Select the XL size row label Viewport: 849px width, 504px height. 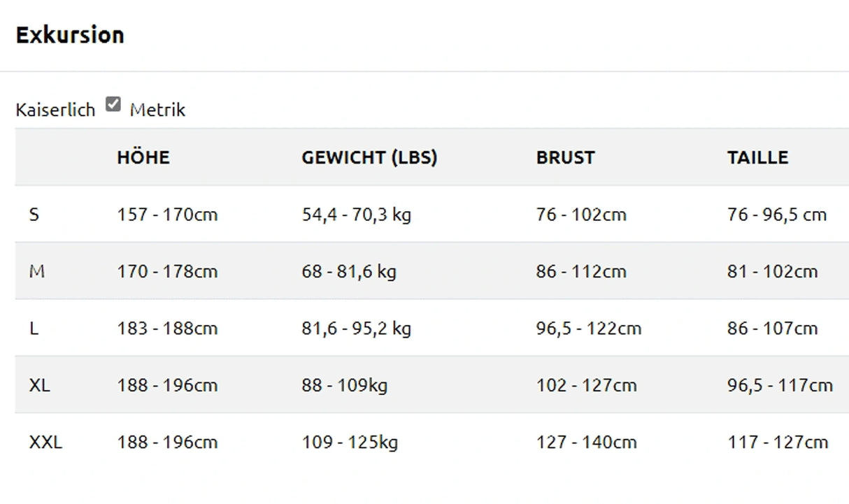point(40,385)
